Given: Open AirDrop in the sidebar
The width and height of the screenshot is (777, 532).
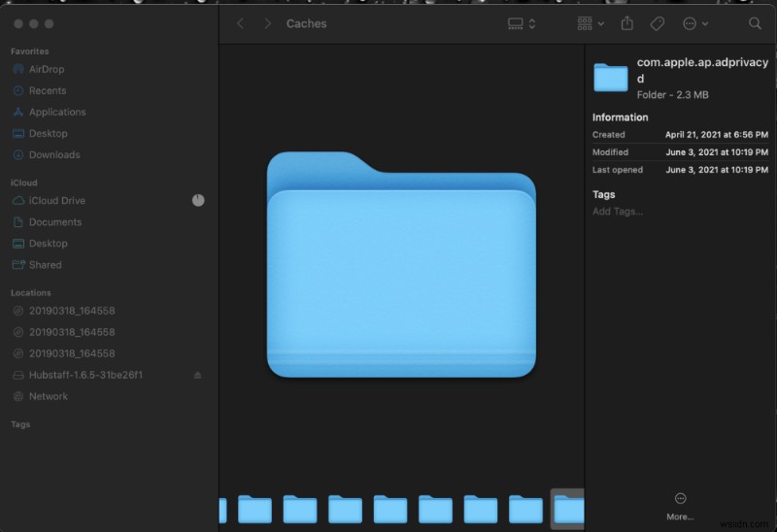Looking at the screenshot, I should click(47, 70).
